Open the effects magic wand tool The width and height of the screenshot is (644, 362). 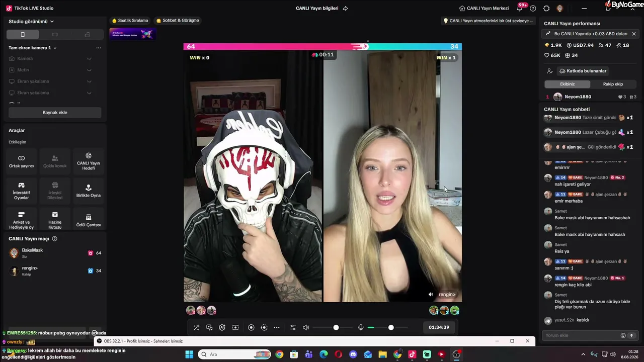(196, 327)
